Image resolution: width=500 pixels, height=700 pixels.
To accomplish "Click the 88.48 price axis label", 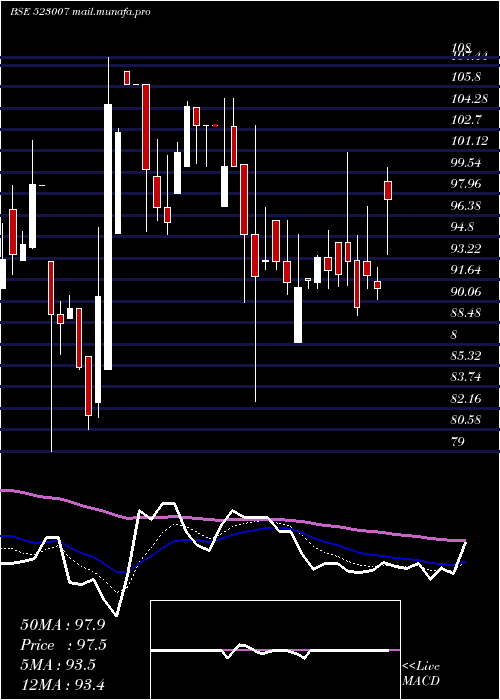I will 466,313.
